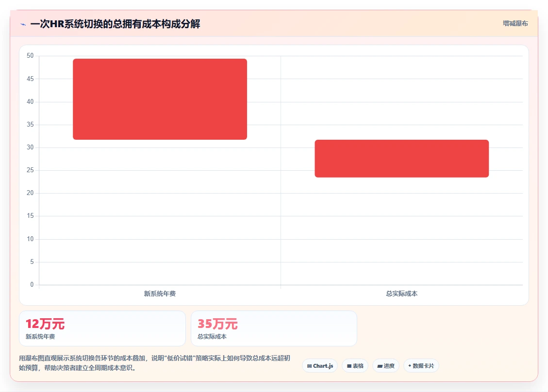Viewport: 548px width, 392px height.
Task: Click the chart title 一次HR系统切换的总拥有成本构成分解
Action: click(115, 24)
